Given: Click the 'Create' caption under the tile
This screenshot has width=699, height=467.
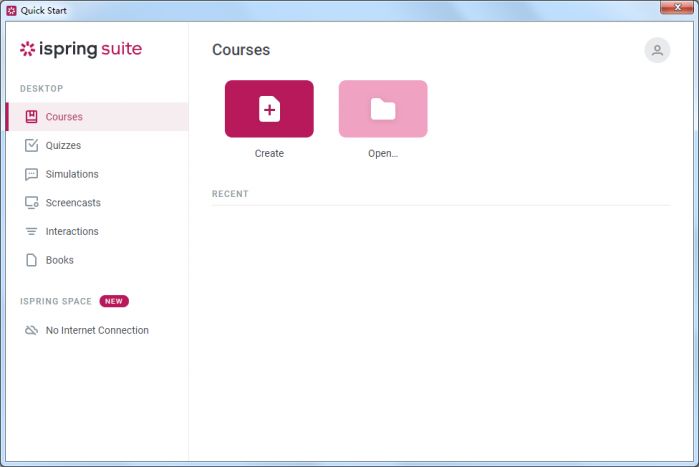Looking at the screenshot, I should pyautogui.click(x=269, y=153).
